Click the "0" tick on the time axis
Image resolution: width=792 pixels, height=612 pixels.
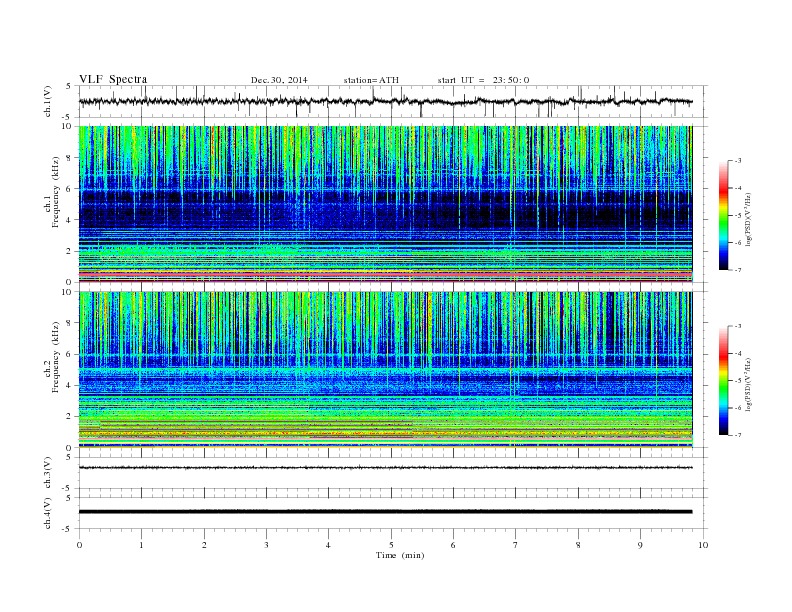79,545
